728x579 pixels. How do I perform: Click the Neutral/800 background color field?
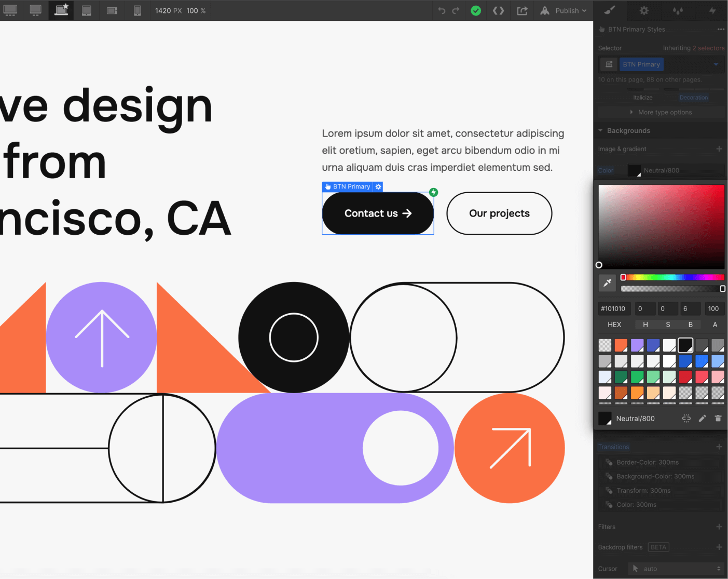676,170
